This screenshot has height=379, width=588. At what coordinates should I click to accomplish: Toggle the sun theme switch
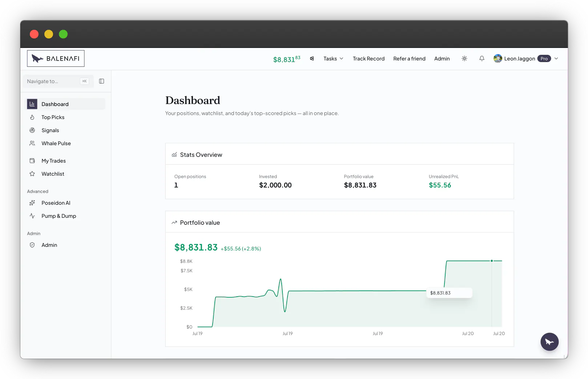(464, 58)
